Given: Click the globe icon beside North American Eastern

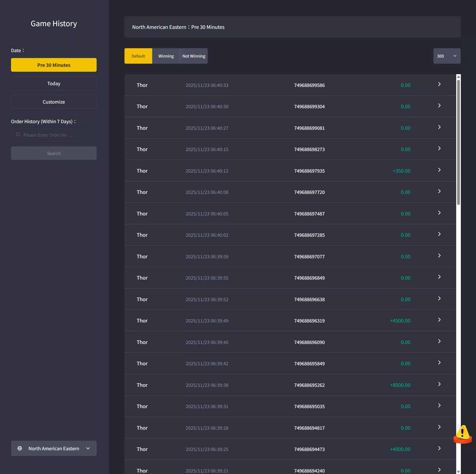Looking at the screenshot, I should 20,448.
